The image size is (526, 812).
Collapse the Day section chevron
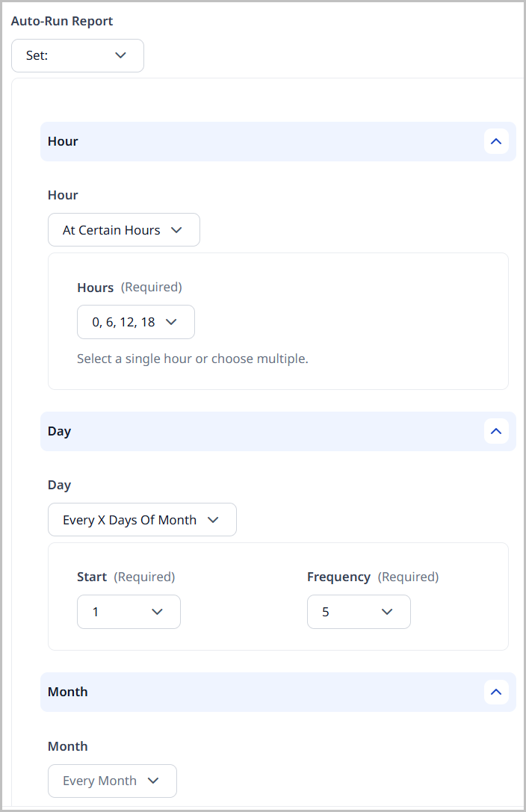coord(496,431)
